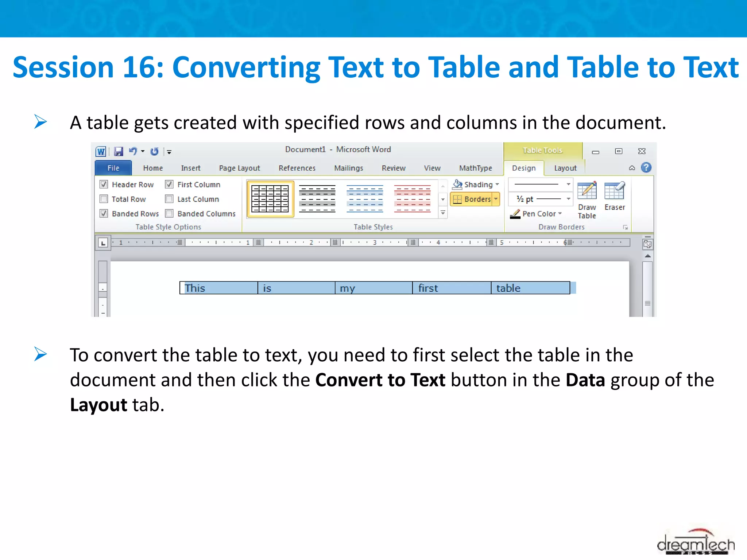Open the Page Layout tab

240,168
